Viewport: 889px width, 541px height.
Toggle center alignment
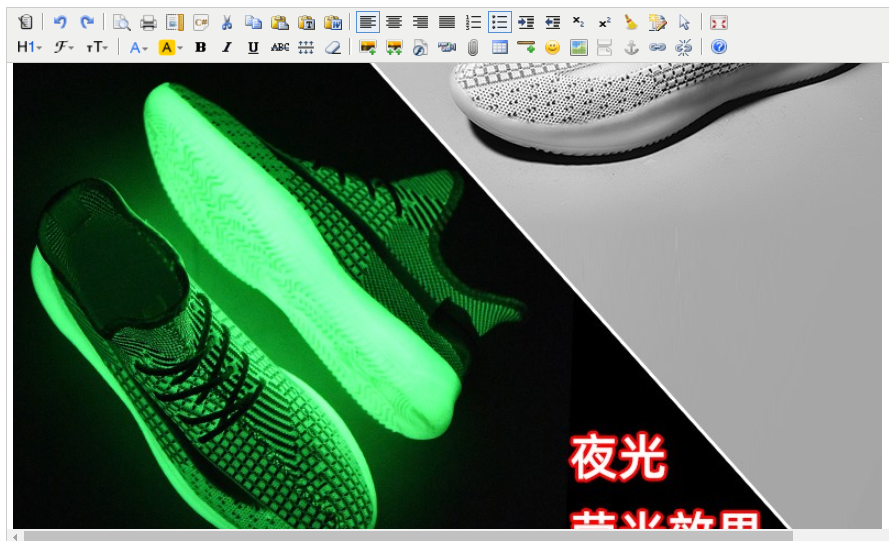tap(394, 22)
